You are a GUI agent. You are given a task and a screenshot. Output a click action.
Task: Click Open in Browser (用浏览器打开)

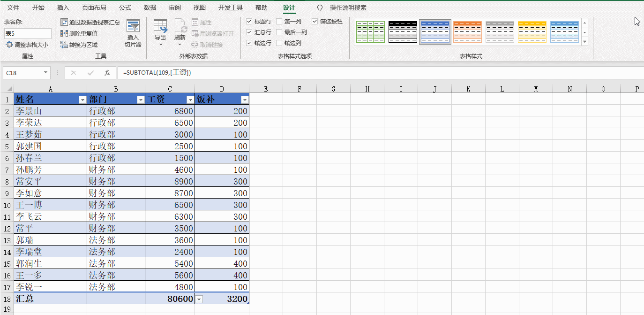coord(213,33)
